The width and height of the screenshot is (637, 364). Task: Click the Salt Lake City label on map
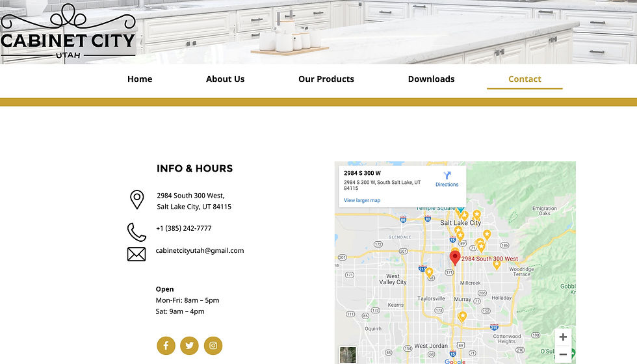click(460, 222)
